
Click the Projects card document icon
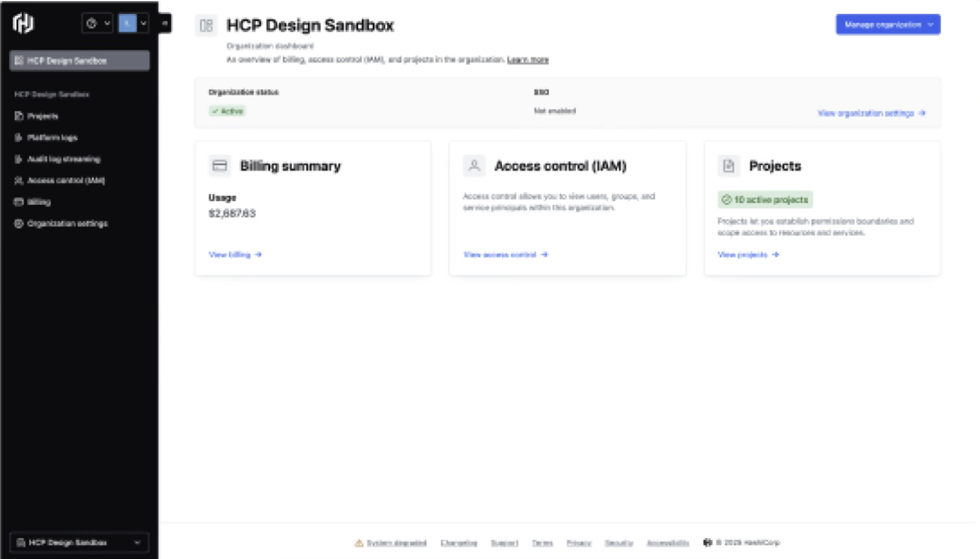[x=728, y=165]
